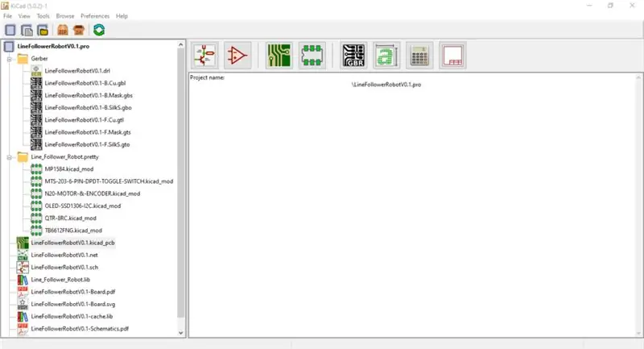Click Create project from template icon
This screenshot has height=349, width=644.
27,30
